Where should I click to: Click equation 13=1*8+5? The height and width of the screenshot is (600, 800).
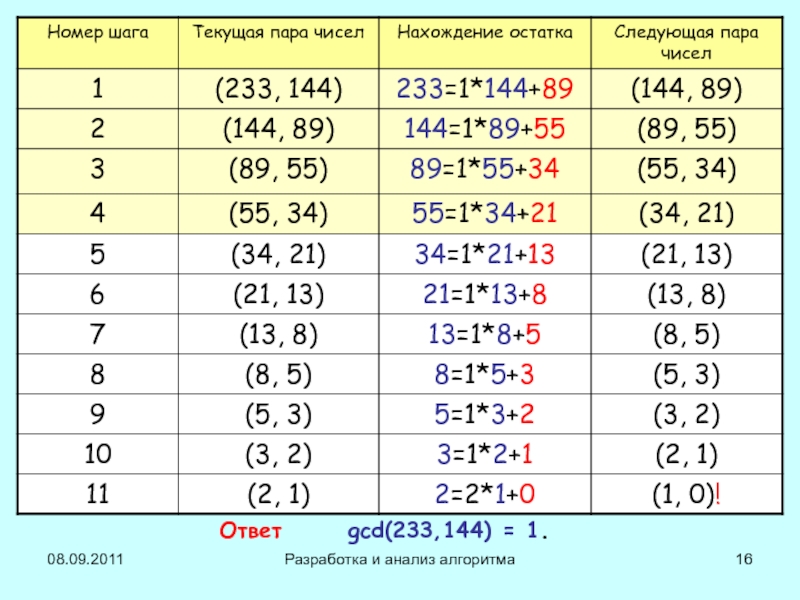[485, 334]
